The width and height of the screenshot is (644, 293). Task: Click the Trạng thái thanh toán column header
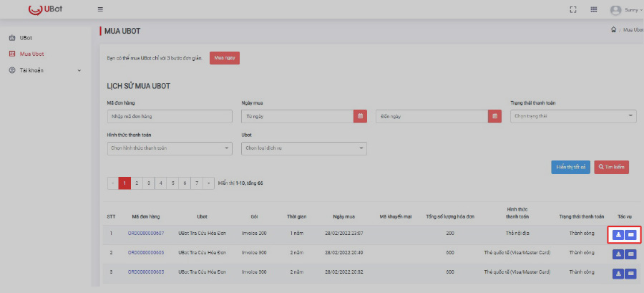[x=582, y=216]
